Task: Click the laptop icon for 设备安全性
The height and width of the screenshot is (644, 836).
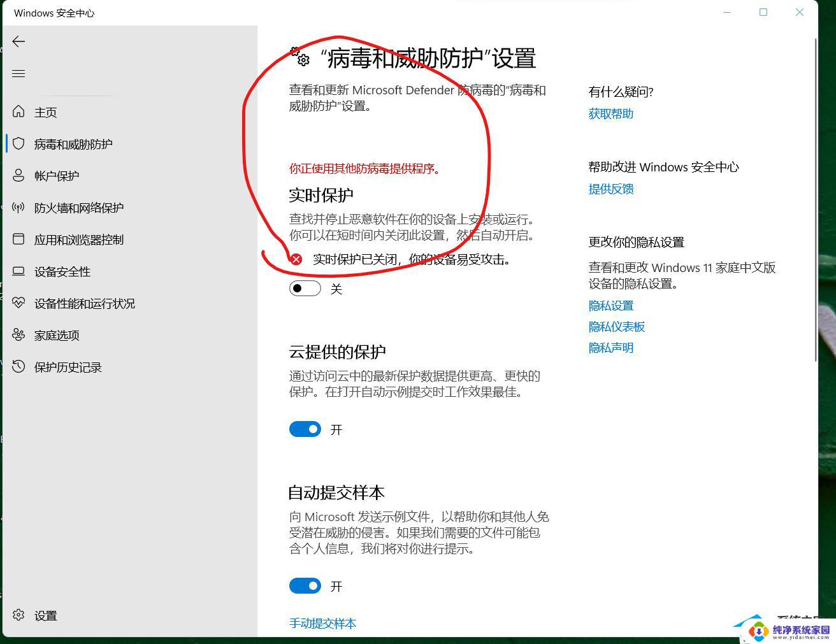Action: point(18,271)
